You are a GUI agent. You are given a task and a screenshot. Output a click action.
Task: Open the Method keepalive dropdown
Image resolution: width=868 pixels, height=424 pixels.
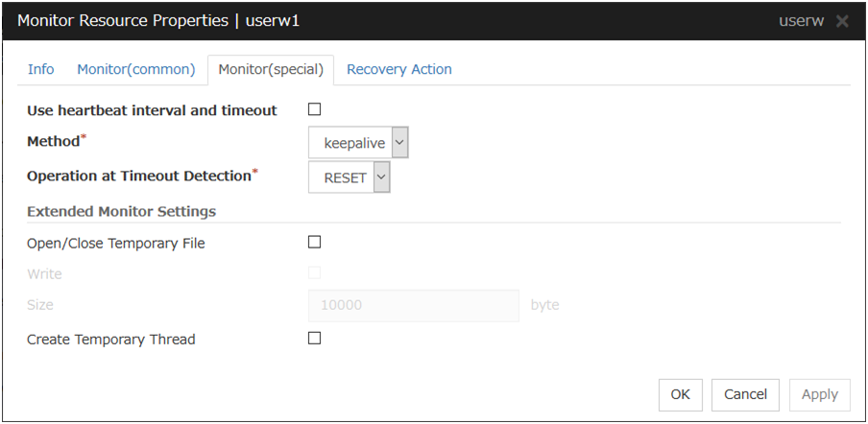[359, 144]
